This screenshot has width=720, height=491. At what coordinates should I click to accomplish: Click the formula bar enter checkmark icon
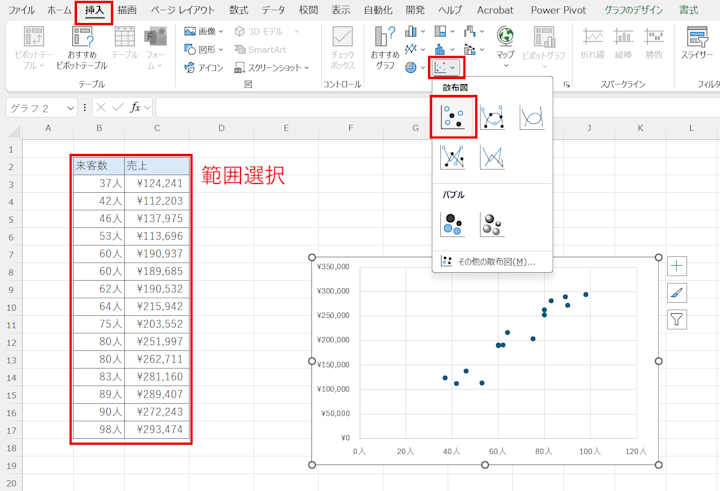[118, 107]
